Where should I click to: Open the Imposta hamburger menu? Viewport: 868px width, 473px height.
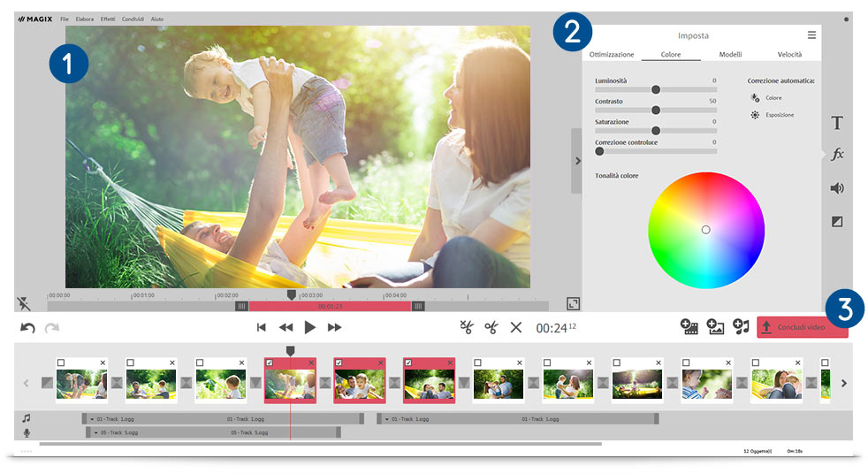tap(811, 34)
